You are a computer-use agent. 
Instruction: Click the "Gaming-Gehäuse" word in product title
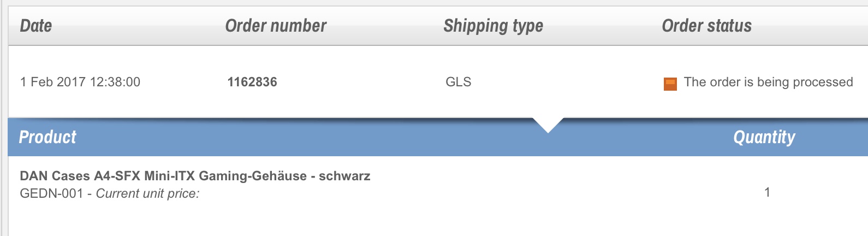[252, 176]
